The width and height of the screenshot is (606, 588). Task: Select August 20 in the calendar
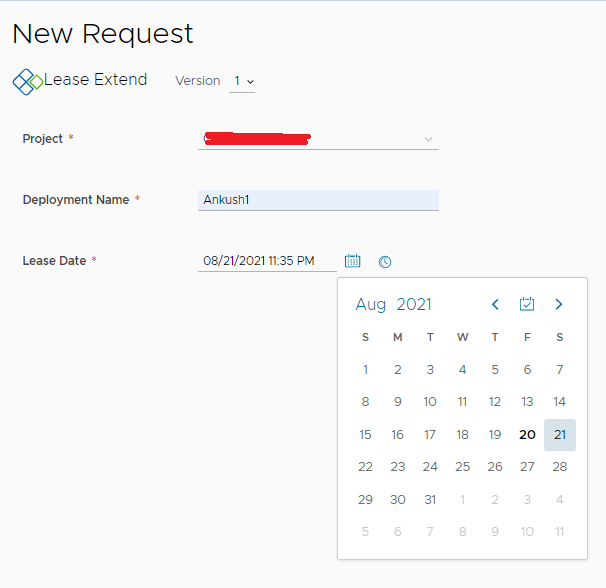527,435
